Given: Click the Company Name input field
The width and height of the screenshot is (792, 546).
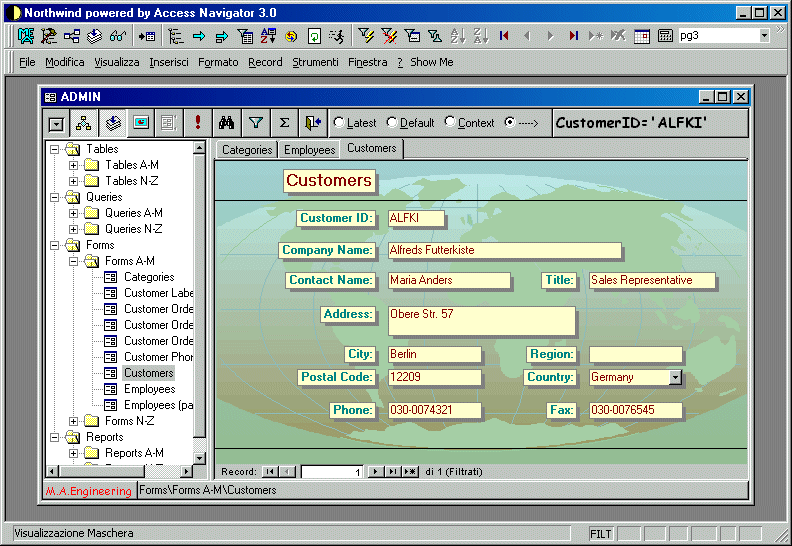Looking at the screenshot, I should click(x=504, y=250).
